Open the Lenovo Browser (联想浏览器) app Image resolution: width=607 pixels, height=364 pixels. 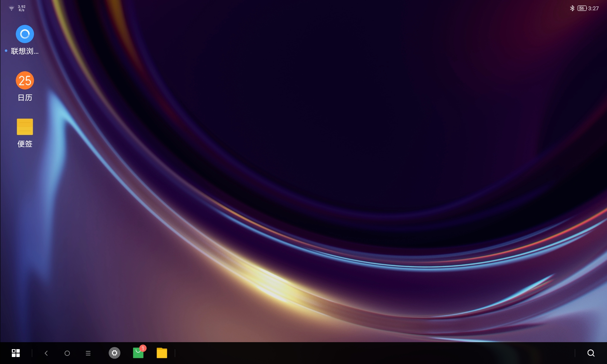click(x=25, y=34)
